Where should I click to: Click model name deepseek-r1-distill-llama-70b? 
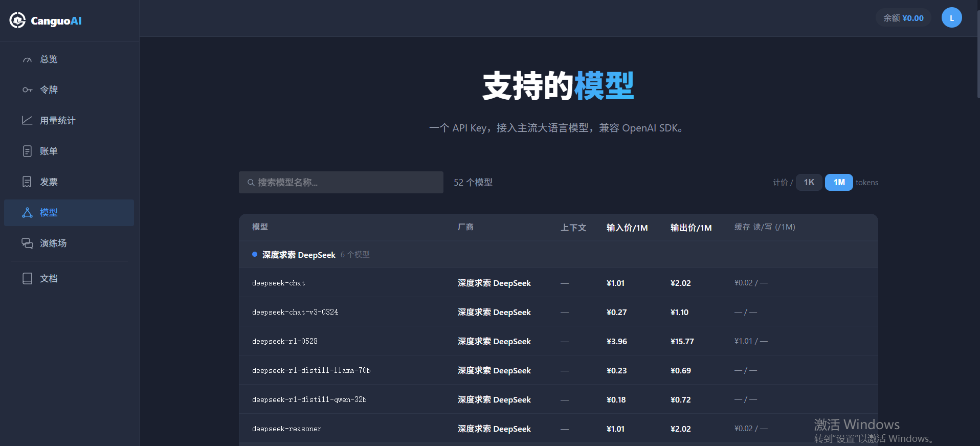coord(311,370)
